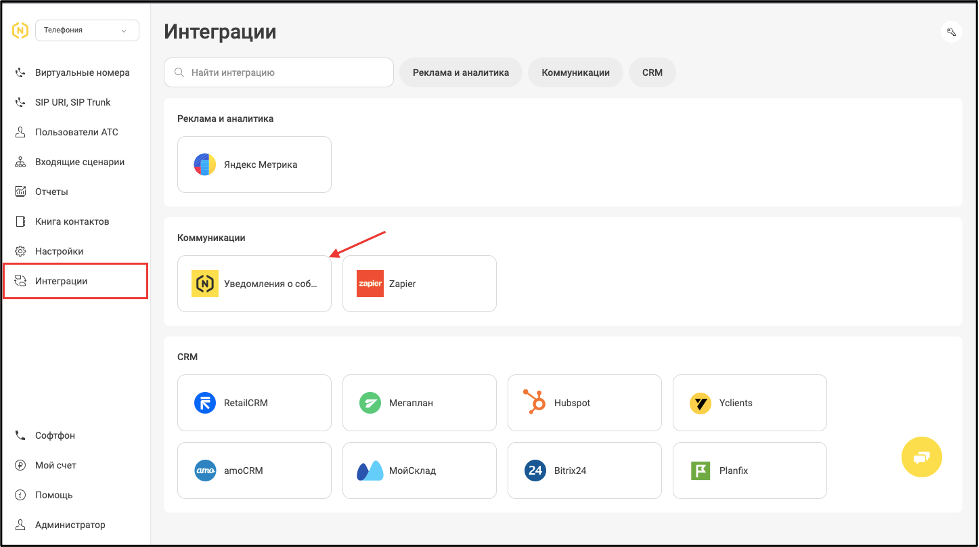The width and height of the screenshot is (979, 547).
Task: Click the Реклама и аналитика section heading
Action: [225, 119]
